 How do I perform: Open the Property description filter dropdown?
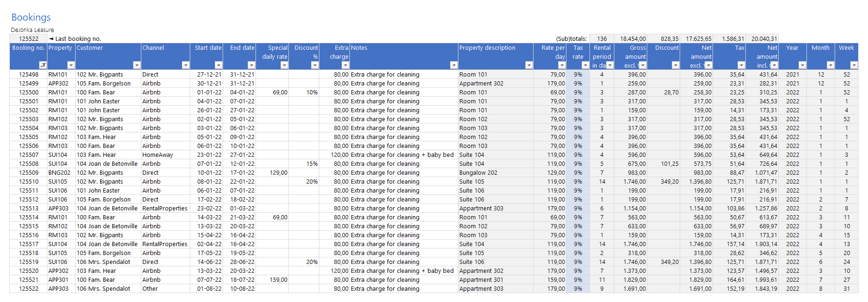pos(529,65)
